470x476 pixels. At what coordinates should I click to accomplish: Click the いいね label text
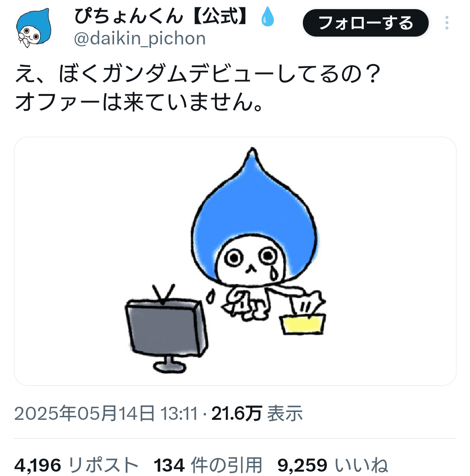click(361, 465)
